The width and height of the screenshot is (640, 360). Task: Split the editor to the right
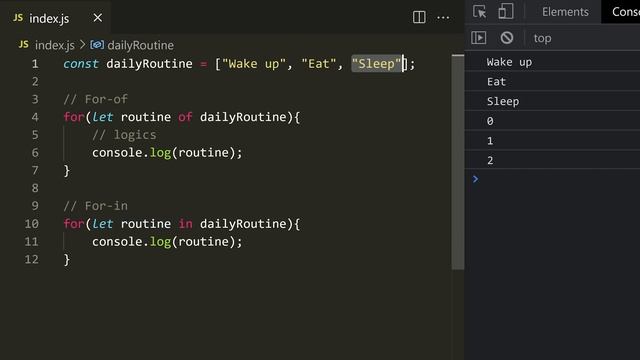click(x=419, y=17)
